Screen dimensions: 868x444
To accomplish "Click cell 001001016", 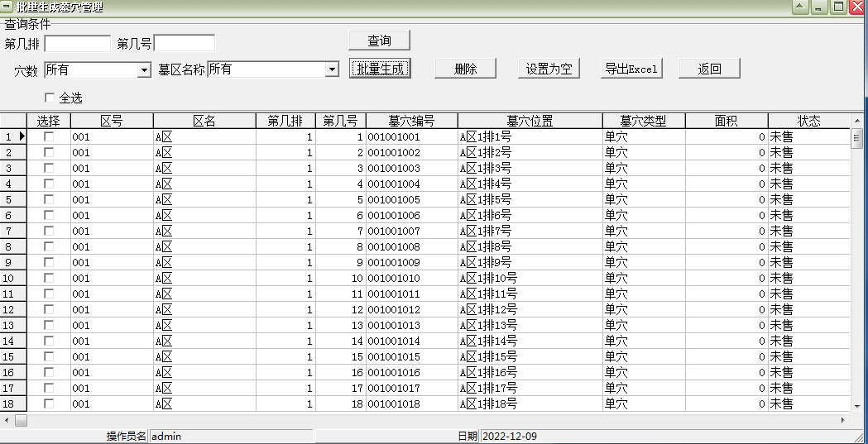I will (412, 372).
